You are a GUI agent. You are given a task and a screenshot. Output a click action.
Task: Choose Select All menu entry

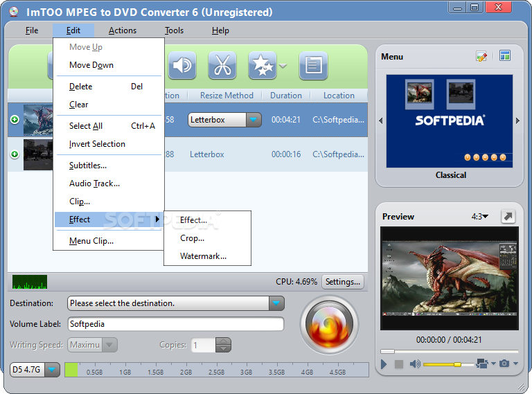point(109,126)
